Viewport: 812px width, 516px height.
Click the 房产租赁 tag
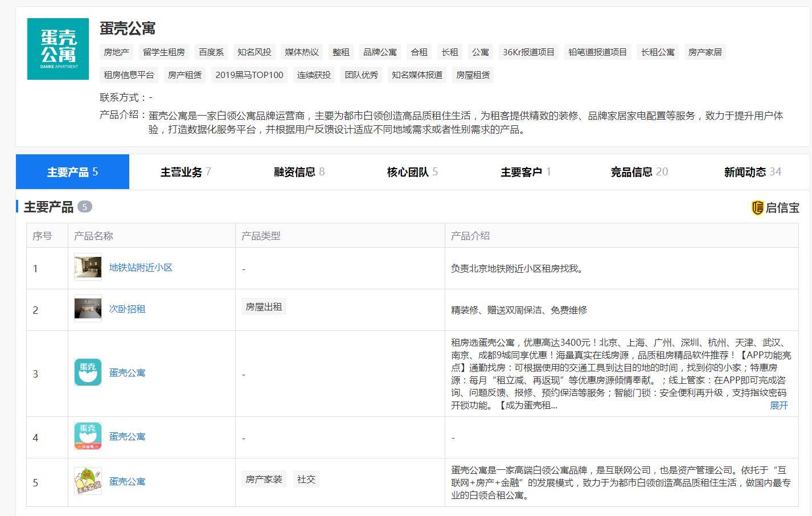(x=185, y=75)
